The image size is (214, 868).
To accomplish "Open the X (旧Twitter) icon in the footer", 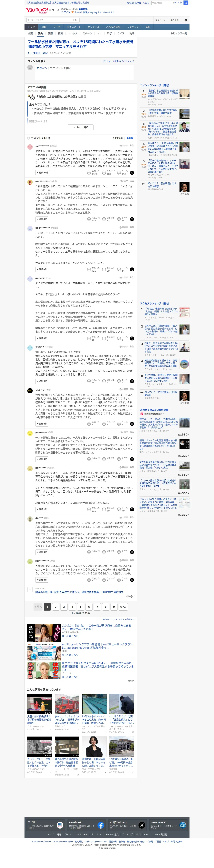I will click(x=142, y=825).
